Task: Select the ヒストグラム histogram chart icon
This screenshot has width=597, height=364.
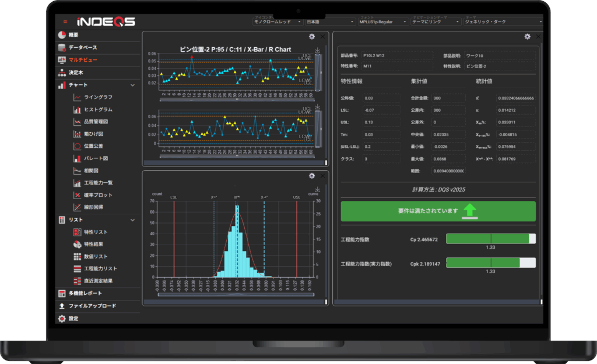Action: [77, 109]
